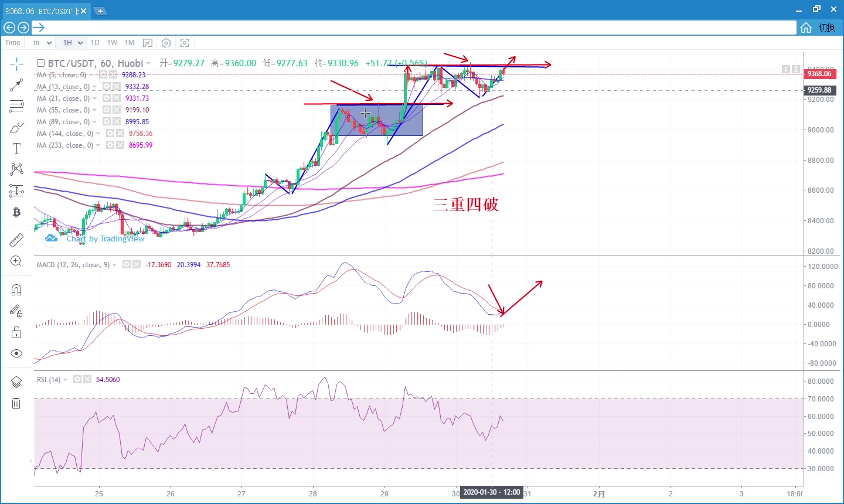Click the fullscreen capture icon in top toolbar
844x504 pixels.
tap(185, 43)
